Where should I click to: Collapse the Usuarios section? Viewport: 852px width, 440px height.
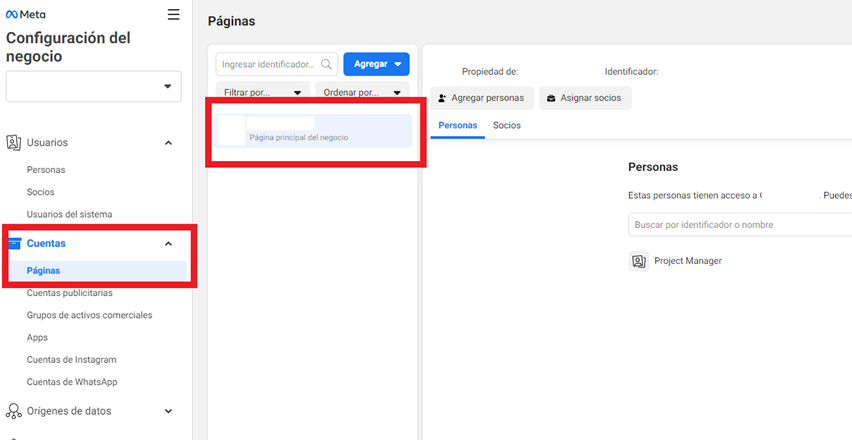[x=168, y=143]
